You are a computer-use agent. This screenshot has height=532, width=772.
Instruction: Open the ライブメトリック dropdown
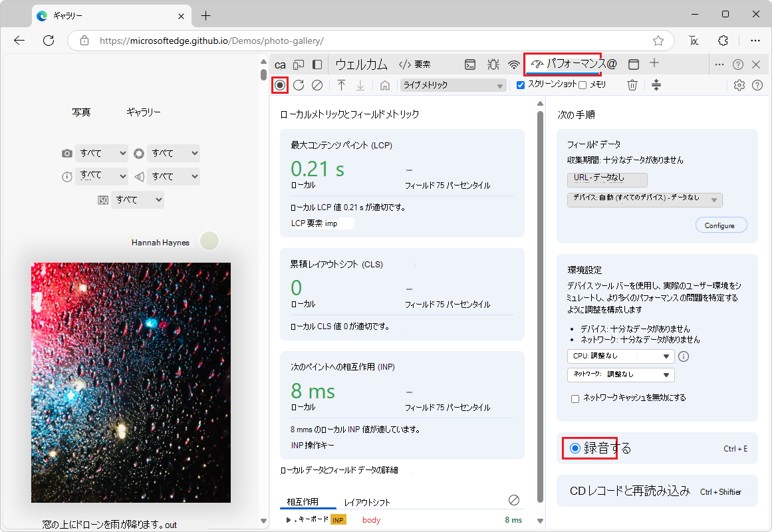(452, 84)
